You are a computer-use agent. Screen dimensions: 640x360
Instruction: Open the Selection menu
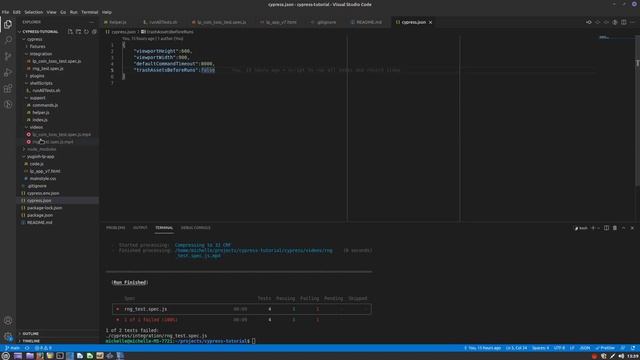click(33, 12)
